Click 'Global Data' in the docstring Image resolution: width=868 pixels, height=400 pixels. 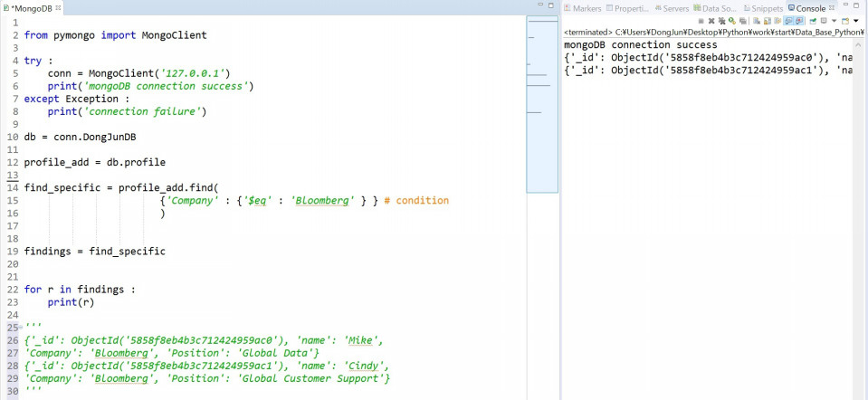coord(275,353)
